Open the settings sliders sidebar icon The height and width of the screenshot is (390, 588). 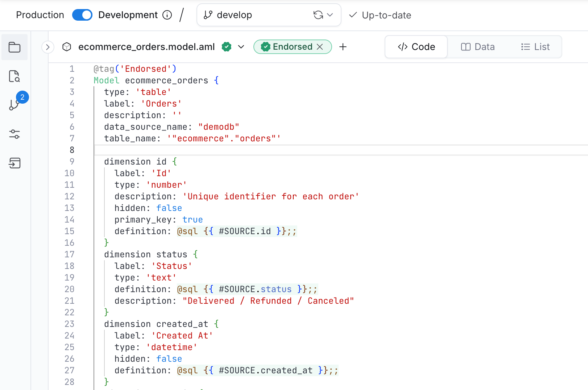[x=15, y=134]
